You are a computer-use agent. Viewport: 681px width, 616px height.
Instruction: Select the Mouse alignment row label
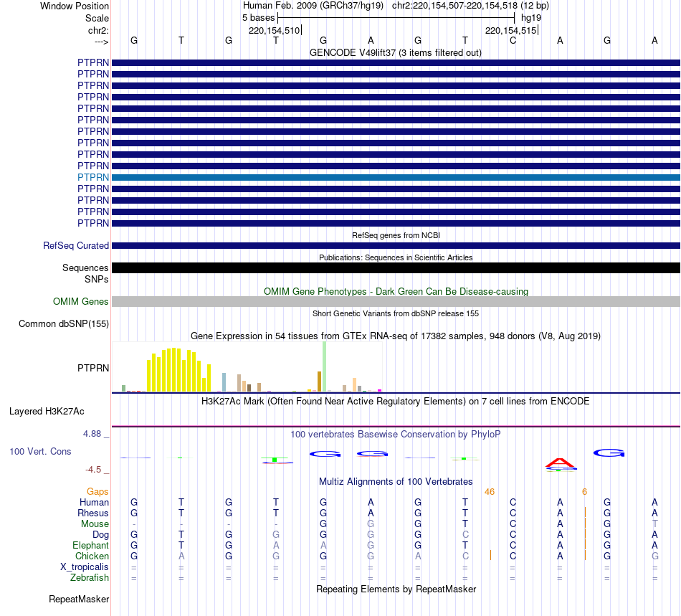click(x=95, y=524)
